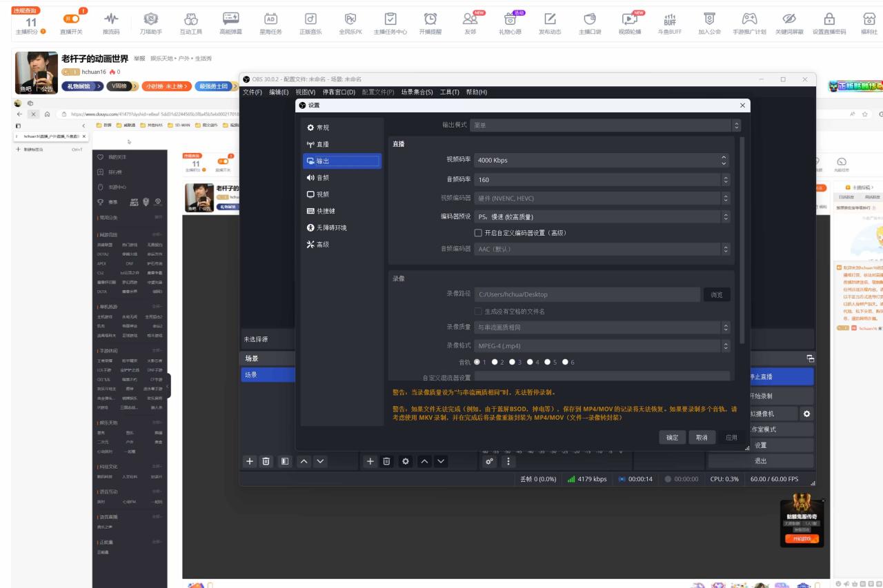Click the settings dialog vertical scrollbar
The height and width of the screenshot is (588, 883).
click(742, 240)
